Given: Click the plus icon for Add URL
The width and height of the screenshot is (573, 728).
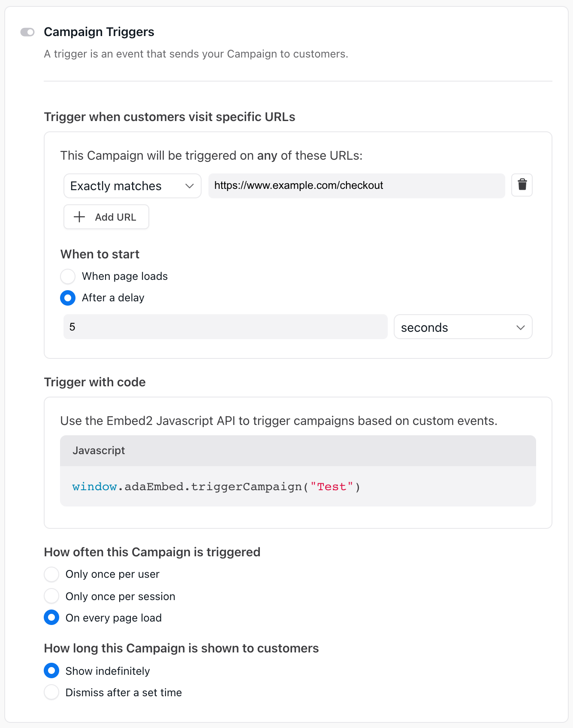Looking at the screenshot, I should tap(79, 217).
